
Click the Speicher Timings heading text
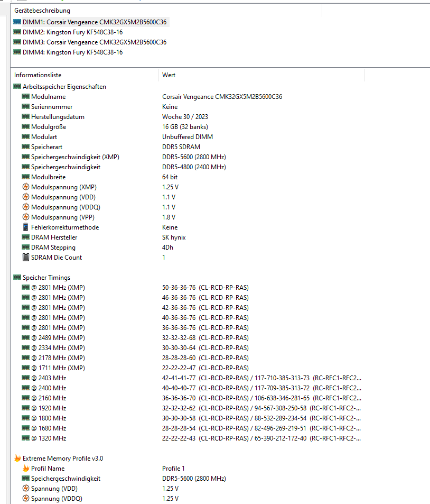46,278
